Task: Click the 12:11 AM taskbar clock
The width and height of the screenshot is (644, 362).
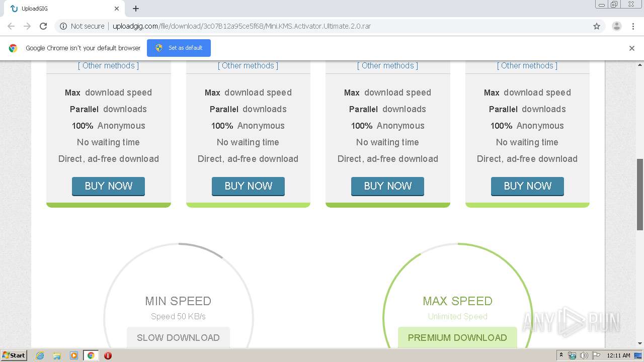Action: tap(618, 355)
